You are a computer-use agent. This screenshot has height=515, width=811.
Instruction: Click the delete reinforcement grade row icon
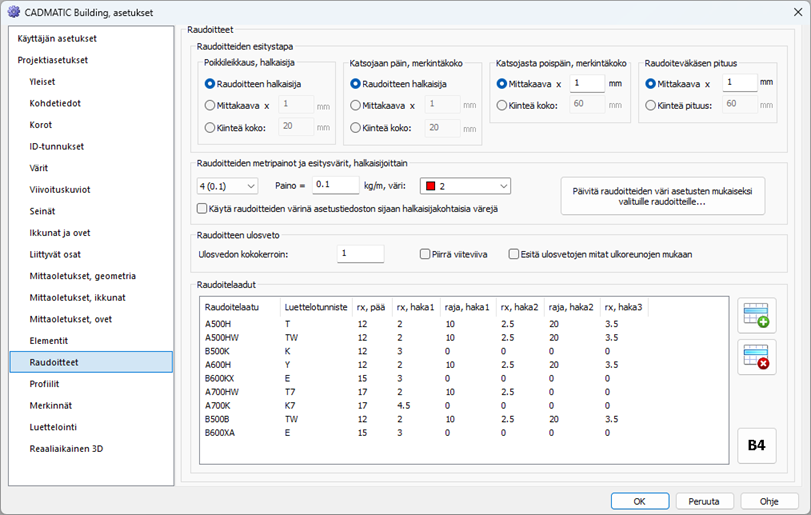[756, 357]
